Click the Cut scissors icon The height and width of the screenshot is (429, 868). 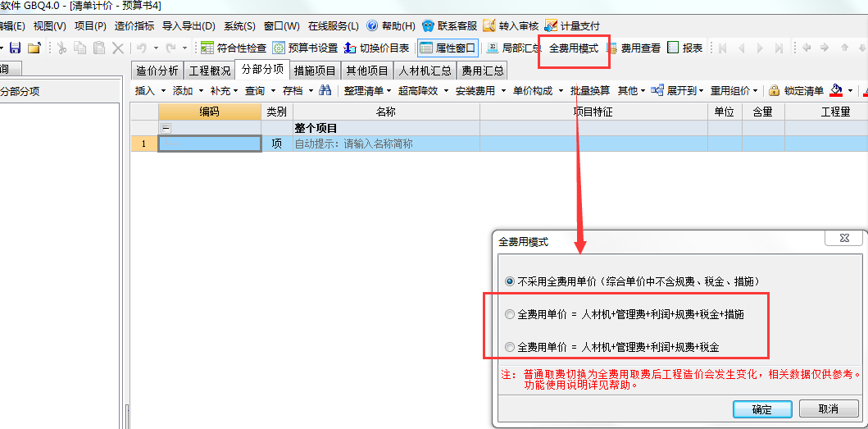point(61,48)
